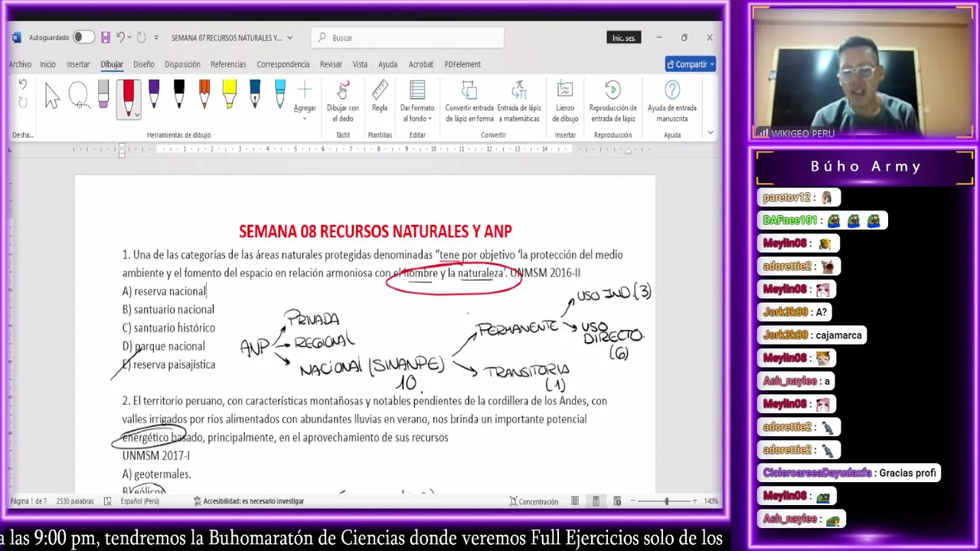Image resolution: width=980 pixels, height=551 pixels.
Task: Click the ribbon undo arrow in Deshacer group
Action: coord(23,85)
